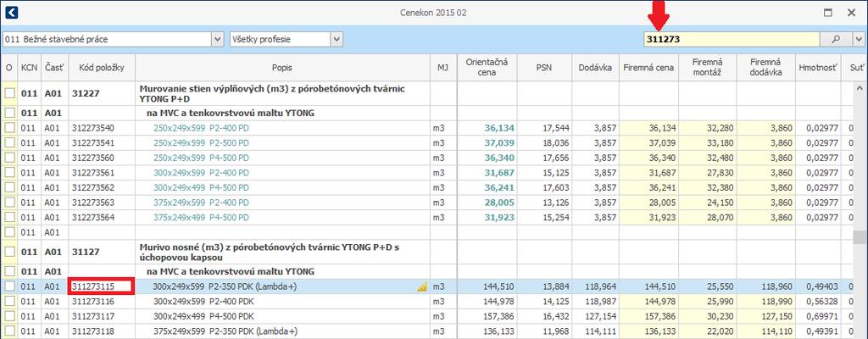The width and height of the screenshot is (868, 339).
Task: Sort by the 'Popis' column header
Action: coord(282,68)
